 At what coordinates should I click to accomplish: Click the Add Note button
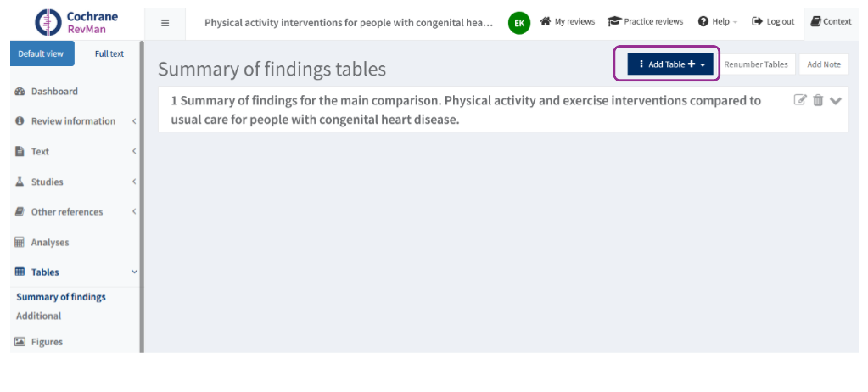[823, 64]
